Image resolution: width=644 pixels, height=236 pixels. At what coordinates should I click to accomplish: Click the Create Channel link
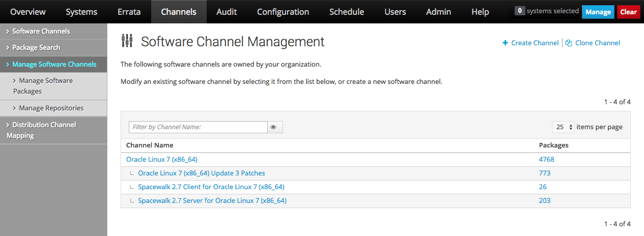pyautogui.click(x=535, y=43)
